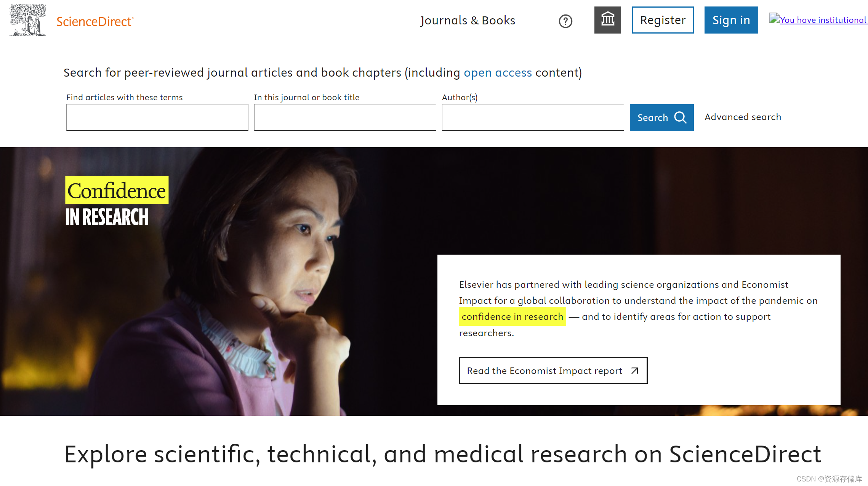Click the institution building icon

pyautogui.click(x=607, y=20)
